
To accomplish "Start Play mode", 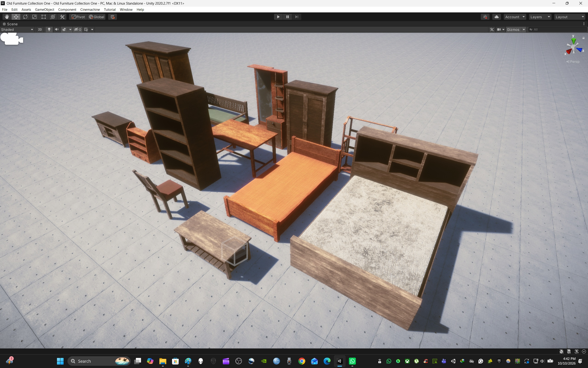I will click(x=278, y=17).
